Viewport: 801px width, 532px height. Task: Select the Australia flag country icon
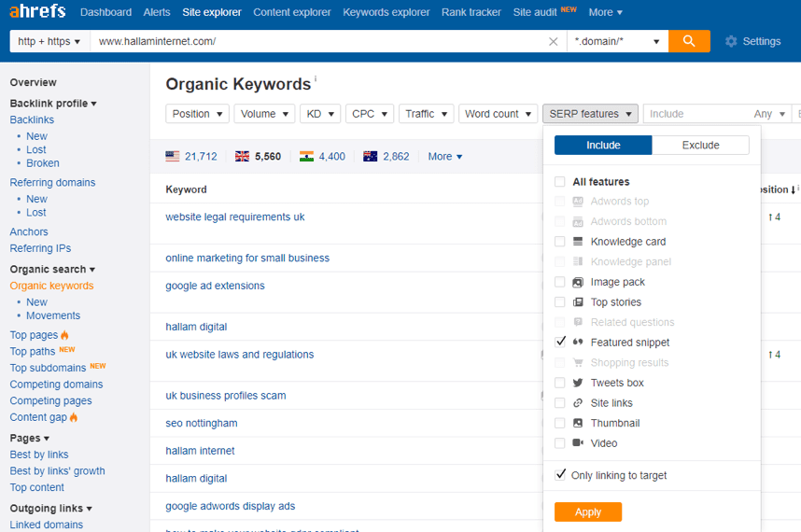point(371,156)
